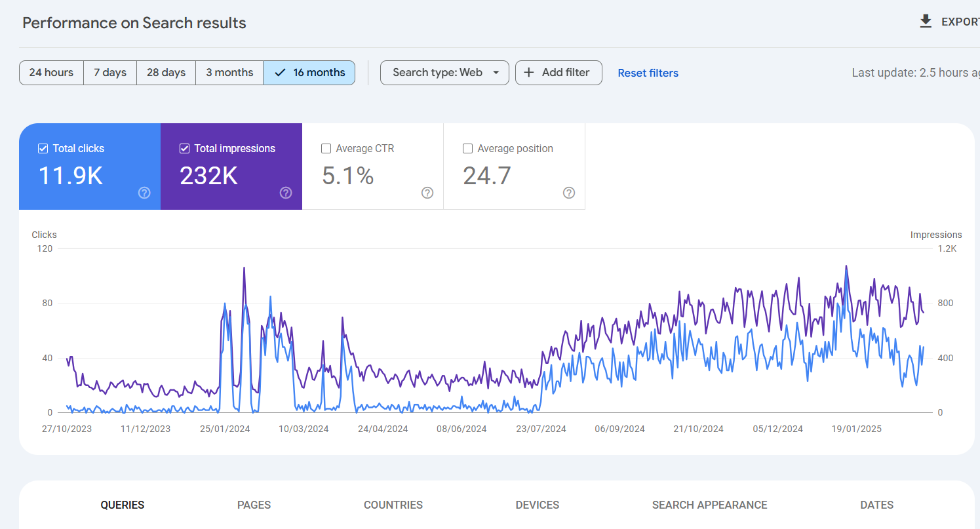Open the Devices tab
The image size is (980, 529).
point(537,505)
